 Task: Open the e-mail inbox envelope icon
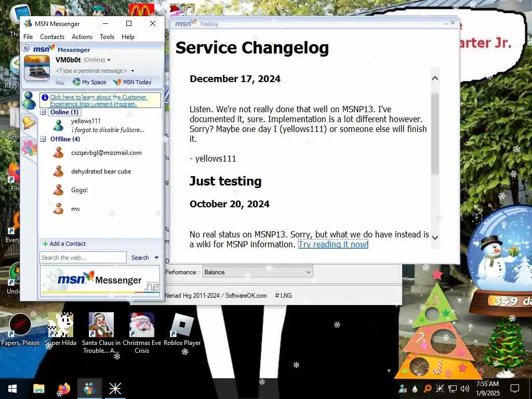click(60, 82)
